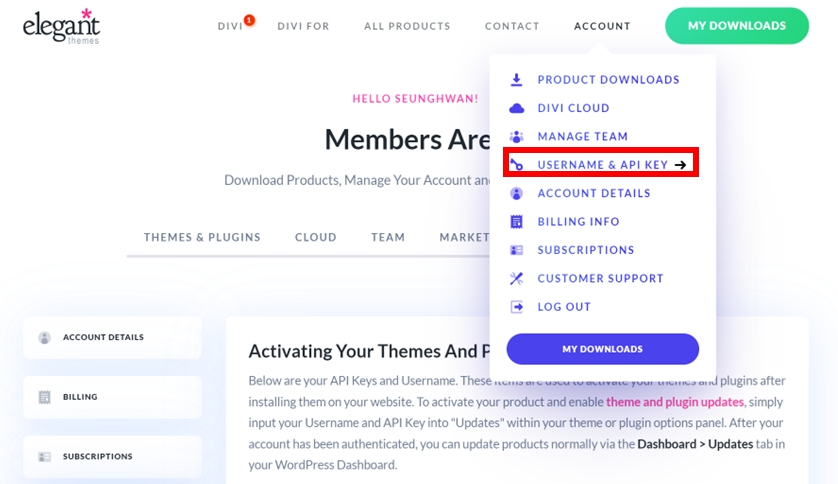Click the Billing Info receipt icon
The width and height of the screenshot is (838, 484).
[x=516, y=222]
